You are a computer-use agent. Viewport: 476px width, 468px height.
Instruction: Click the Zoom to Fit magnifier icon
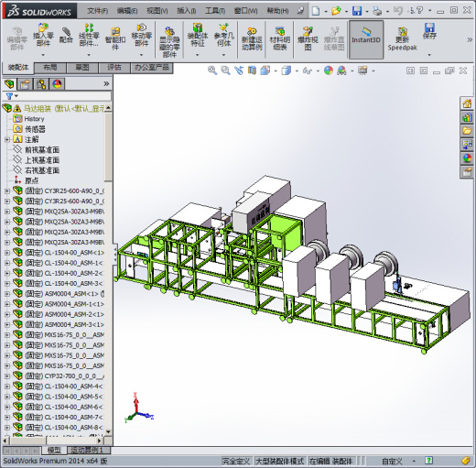pyautogui.click(x=212, y=71)
